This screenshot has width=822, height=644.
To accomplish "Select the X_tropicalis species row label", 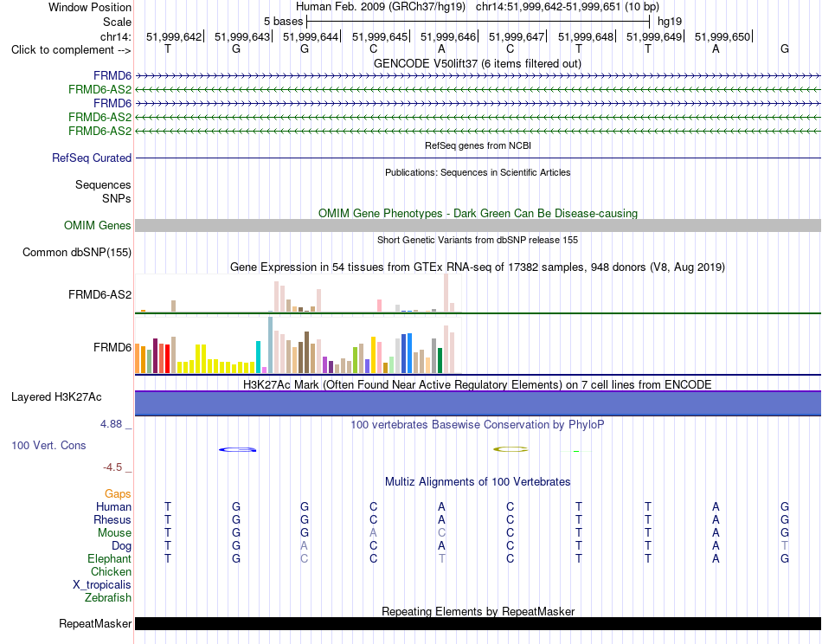I will point(102,585).
